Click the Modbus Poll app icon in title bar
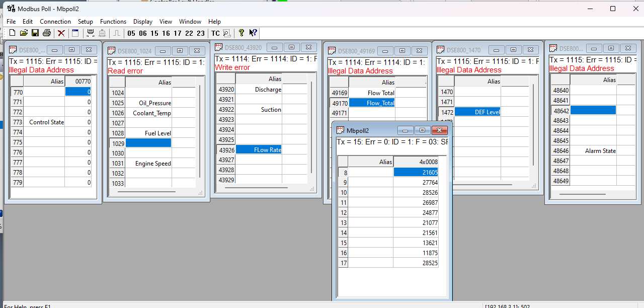644x308 pixels. coord(11,9)
